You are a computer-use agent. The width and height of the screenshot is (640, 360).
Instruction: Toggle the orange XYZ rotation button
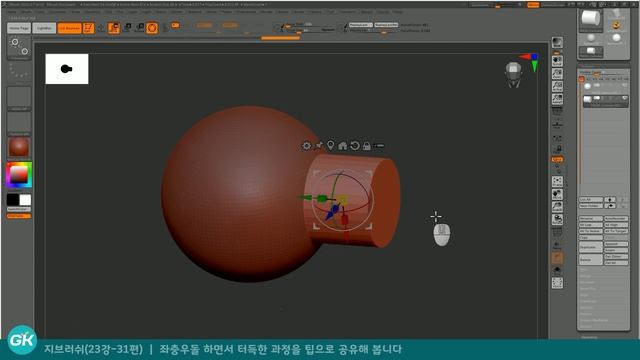557,160
